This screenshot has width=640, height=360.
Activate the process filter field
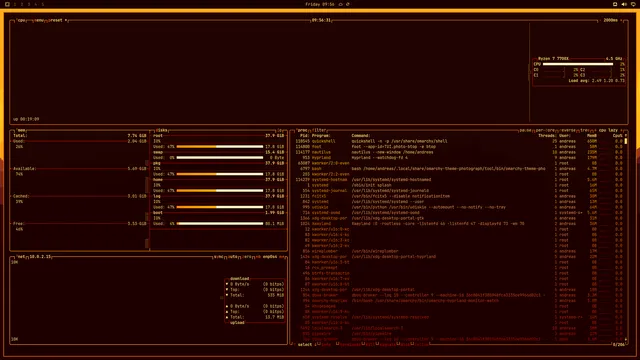(x=319, y=130)
